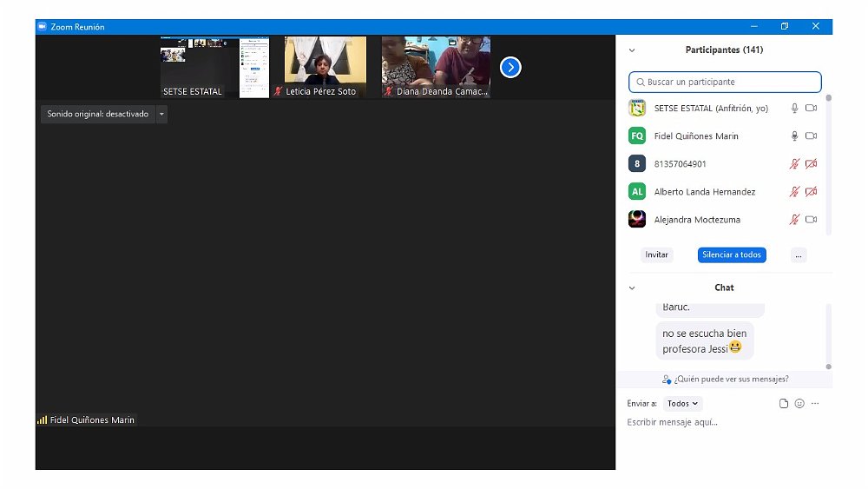Click Fidel Quiñones Marin's FQ avatar
The height and width of the screenshot is (489, 868).
(637, 136)
